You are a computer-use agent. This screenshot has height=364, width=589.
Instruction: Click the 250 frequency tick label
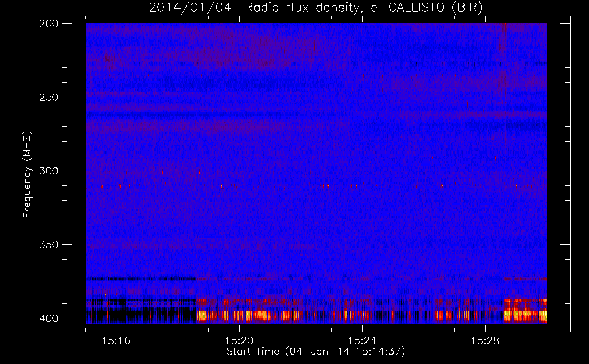pyautogui.click(x=49, y=97)
